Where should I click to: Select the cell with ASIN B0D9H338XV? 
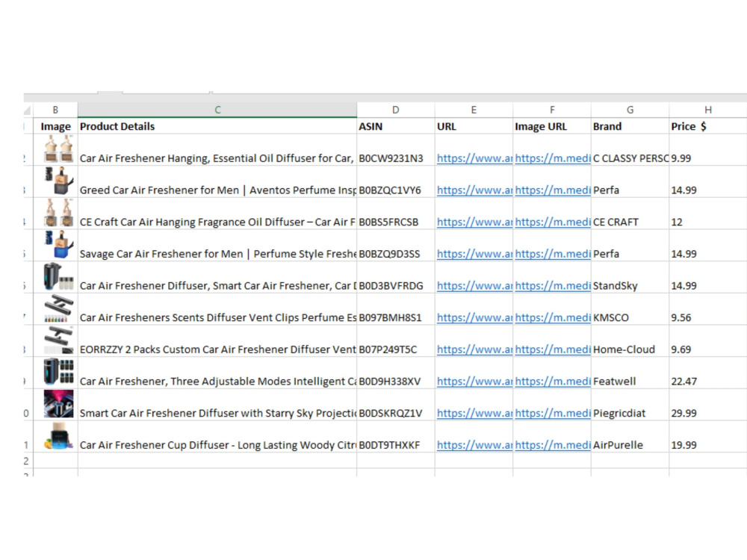point(395,373)
